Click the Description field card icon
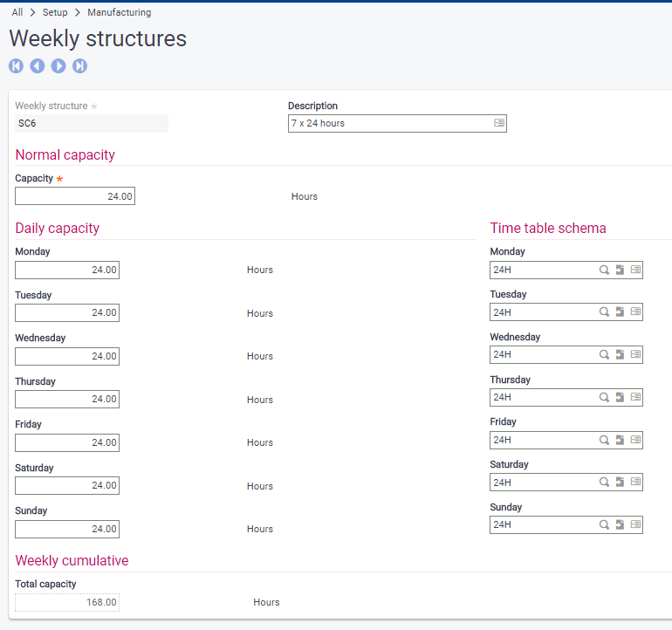This screenshot has width=672, height=630. (x=499, y=124)
